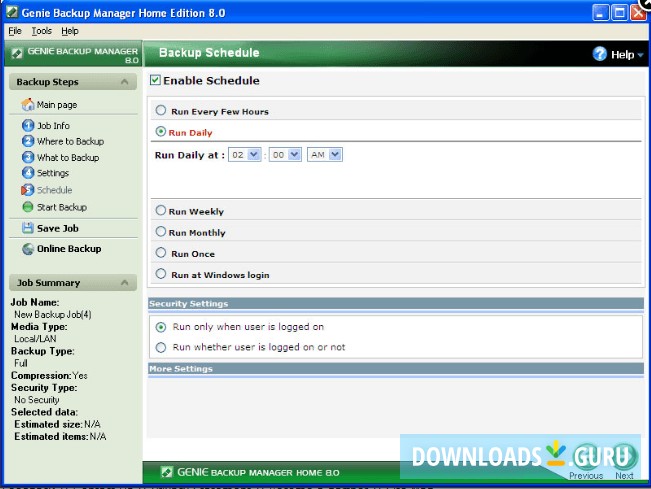Click the blue Help question mark icon
The image size is (651, 489).
pyautogui.click(x=600, y=54)
